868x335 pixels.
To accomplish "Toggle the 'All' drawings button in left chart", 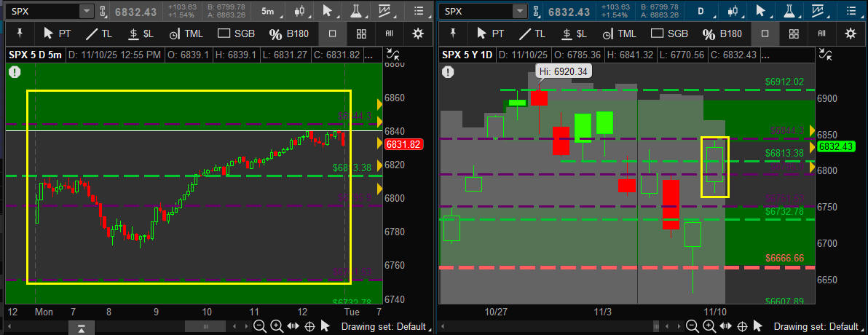I will 390,33.
